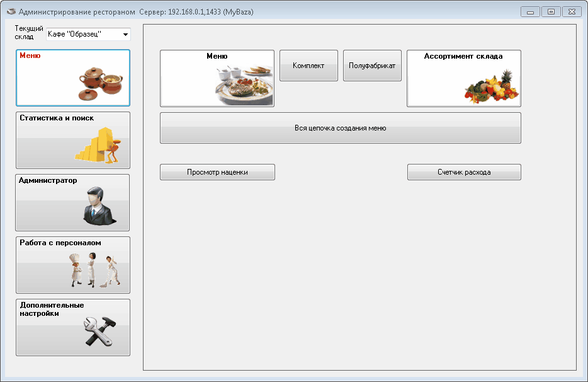Open Статистика и поиск with the chart icon
Viewport: 588px width, 382px height.
point(72,140)
